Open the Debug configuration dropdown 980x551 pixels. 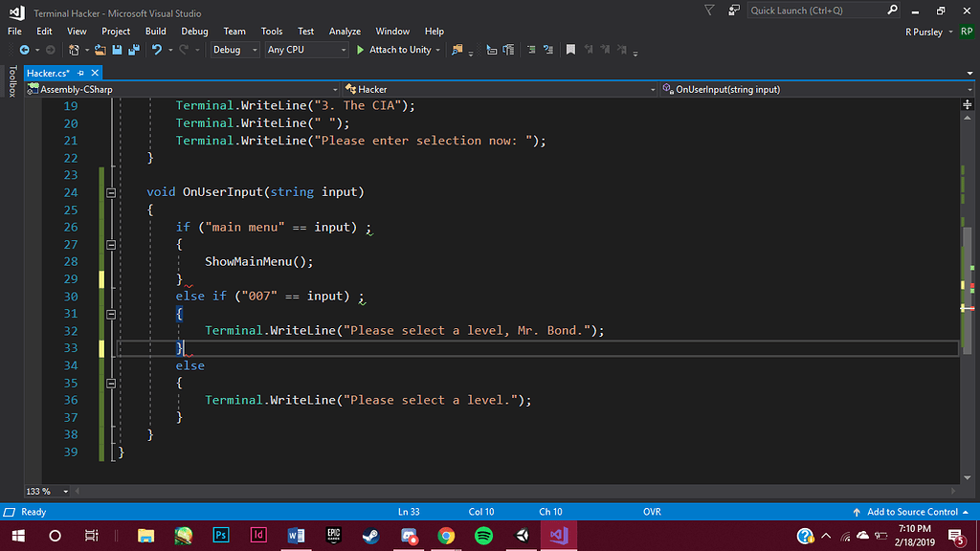235,50
